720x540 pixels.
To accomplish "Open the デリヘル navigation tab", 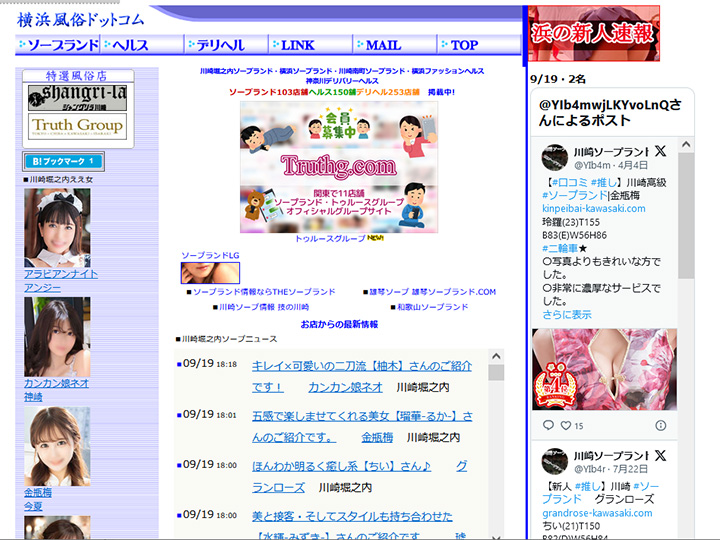I will pyautogui.click(x=226, y=45).
